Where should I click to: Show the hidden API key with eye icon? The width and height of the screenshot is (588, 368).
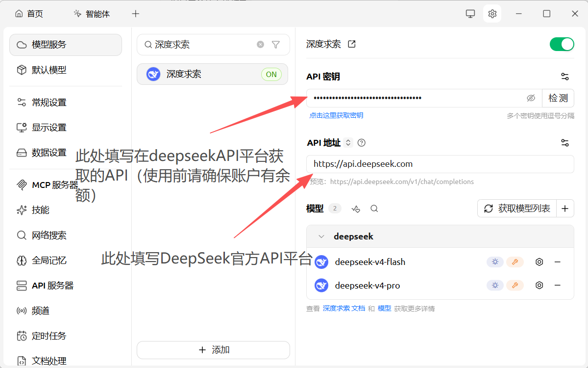[531, 98]
